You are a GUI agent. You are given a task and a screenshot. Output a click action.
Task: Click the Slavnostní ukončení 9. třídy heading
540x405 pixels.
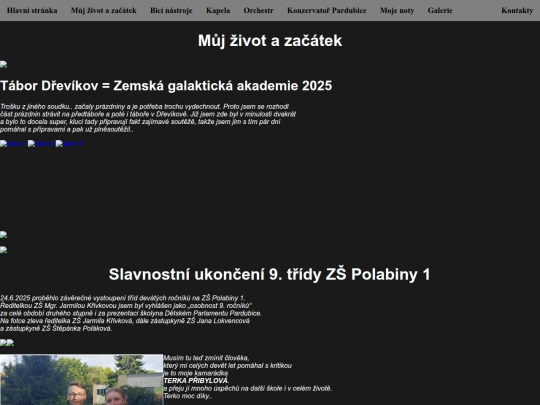(x=270, y=274)
